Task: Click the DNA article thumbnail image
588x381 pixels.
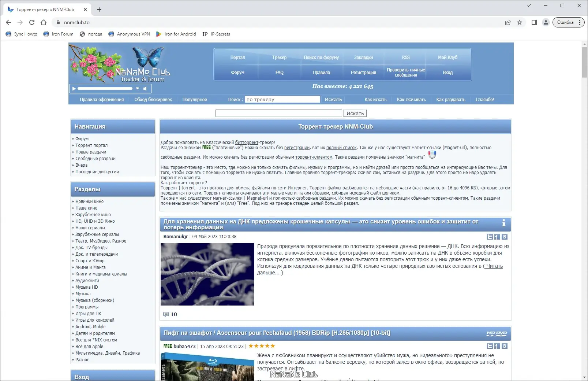Action: [x=207, y=274]
